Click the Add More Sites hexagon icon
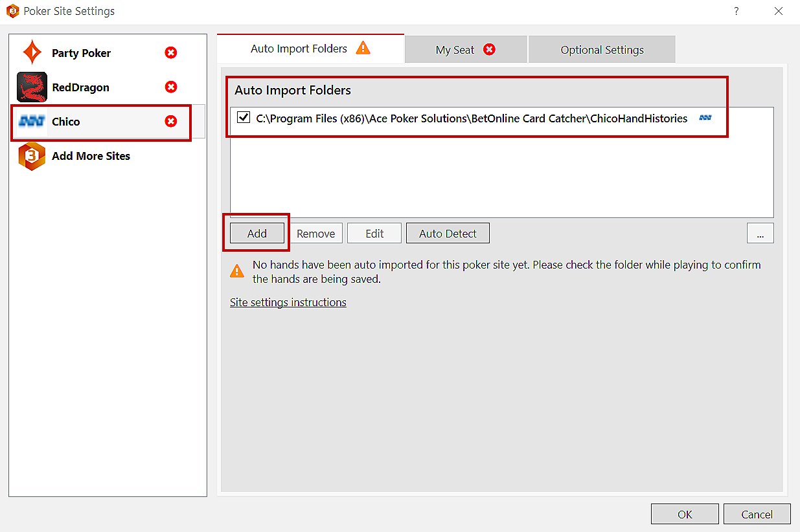Viewport: 800px width, 532px height. tap(32, 156)
